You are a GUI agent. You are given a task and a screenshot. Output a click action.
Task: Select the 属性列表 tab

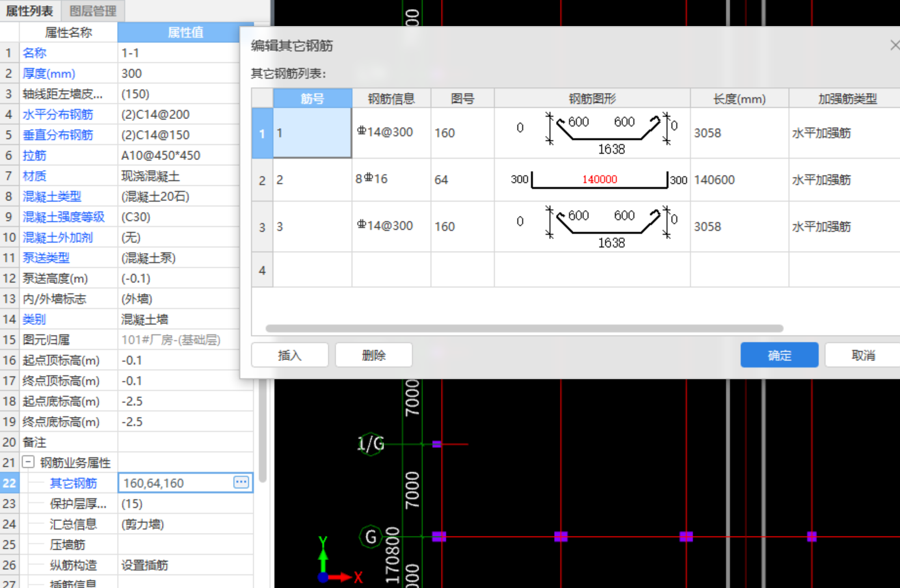(x=30, y=11)
